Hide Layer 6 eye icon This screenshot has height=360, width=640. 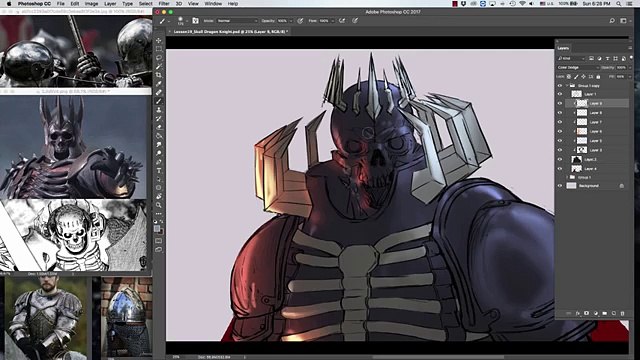point(560,131)
